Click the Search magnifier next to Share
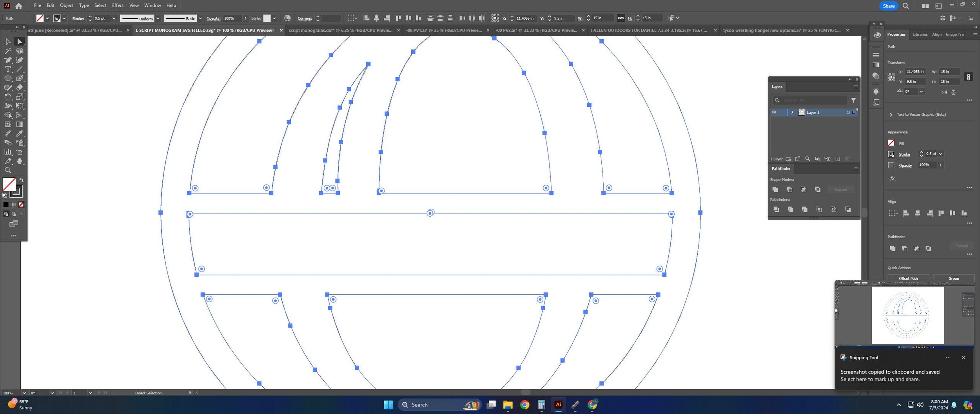 point(906,6)
